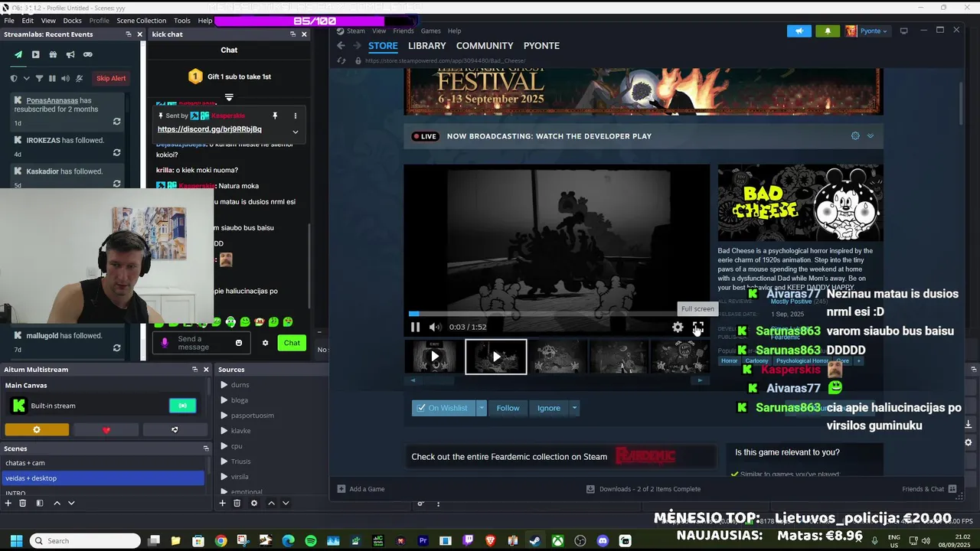Click the green Chat send button

(x=292, y=343)
